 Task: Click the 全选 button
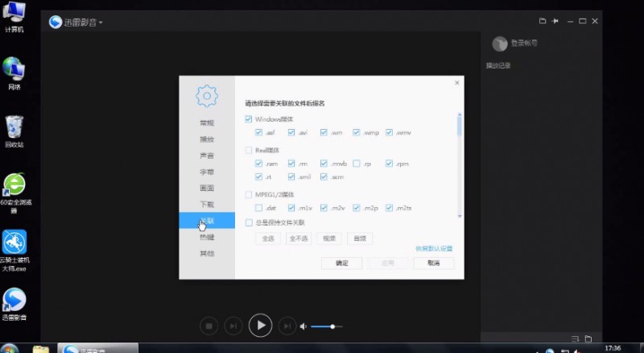pos(268,239)
